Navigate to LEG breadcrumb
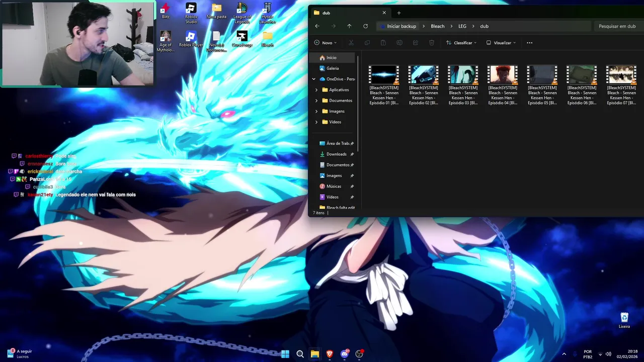This screenshot has height=362, width=644. [x=462, y=26]
